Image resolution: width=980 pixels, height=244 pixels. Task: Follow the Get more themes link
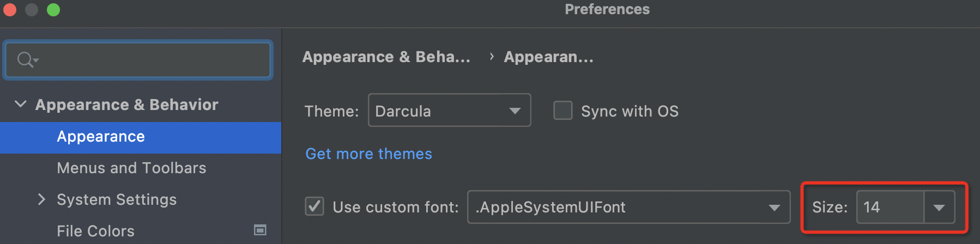click(x=368, y=154)
